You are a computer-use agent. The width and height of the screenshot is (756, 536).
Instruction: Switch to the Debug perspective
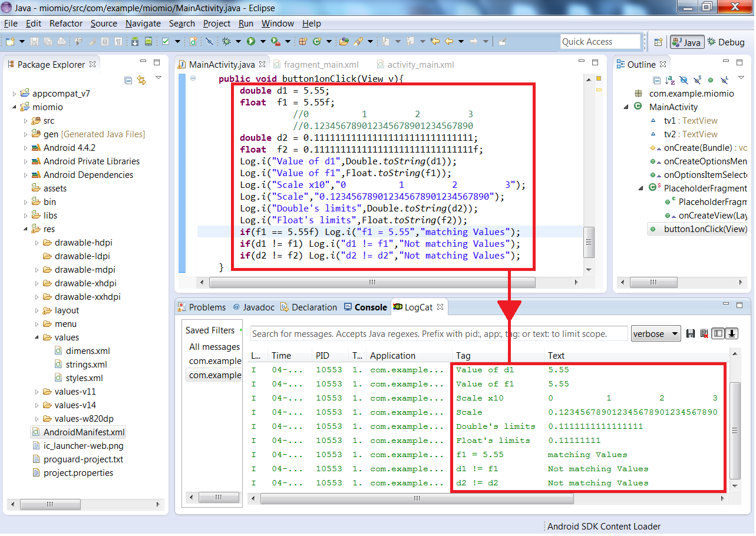coord(726,42)
